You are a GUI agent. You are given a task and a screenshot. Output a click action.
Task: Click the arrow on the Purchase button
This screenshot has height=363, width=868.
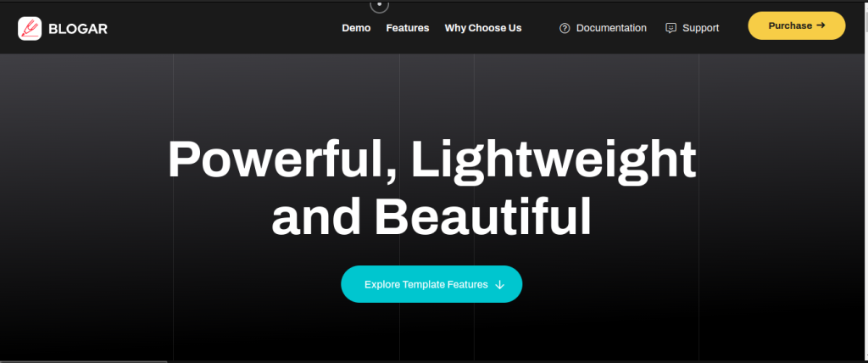[x=821, y=25]
